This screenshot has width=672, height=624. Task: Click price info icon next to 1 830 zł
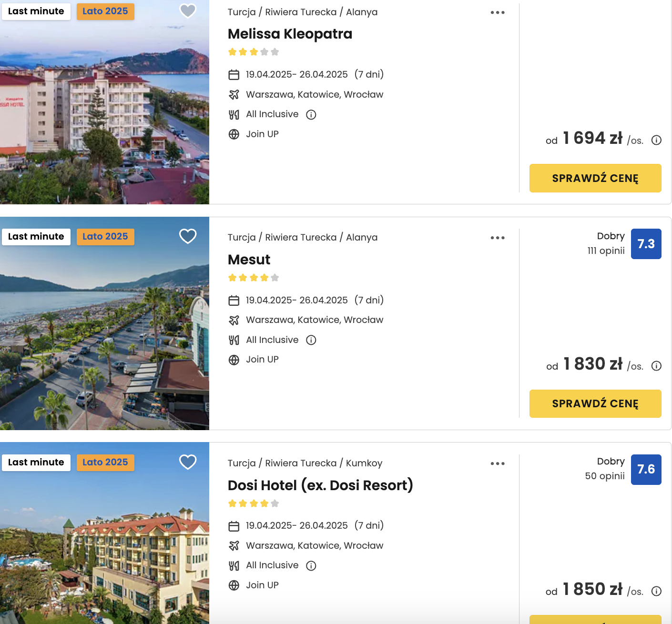pyautogui.click(x=656, y=366)
